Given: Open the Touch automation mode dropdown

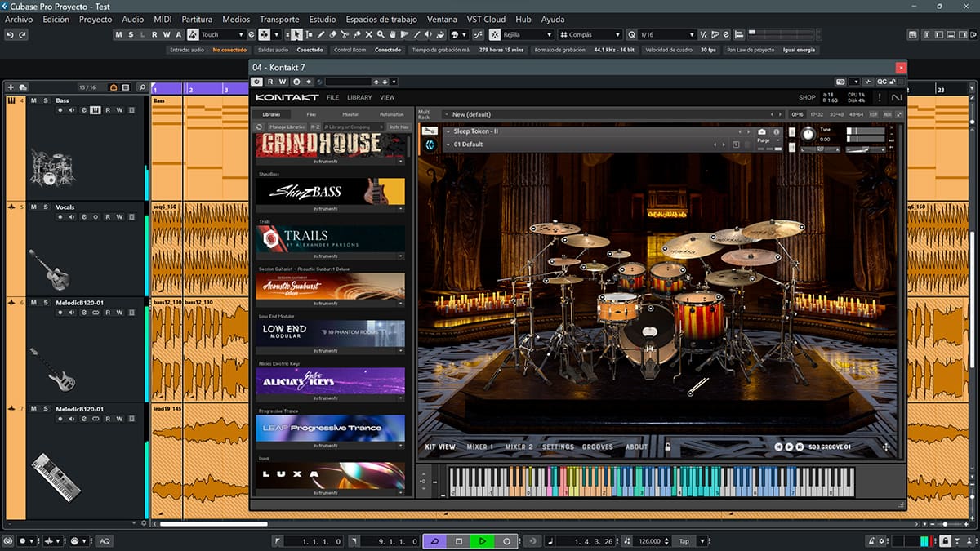Looking at the screenshot, I should pos(222,34).
